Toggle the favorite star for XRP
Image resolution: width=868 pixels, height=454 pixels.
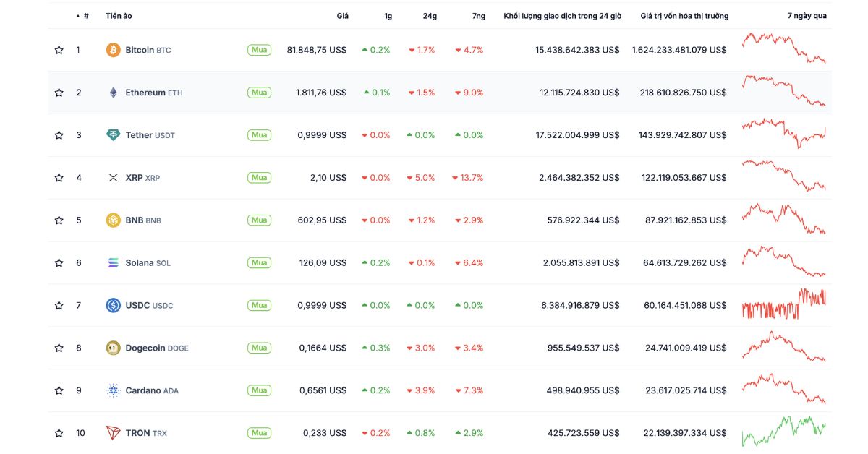point(59,178)
